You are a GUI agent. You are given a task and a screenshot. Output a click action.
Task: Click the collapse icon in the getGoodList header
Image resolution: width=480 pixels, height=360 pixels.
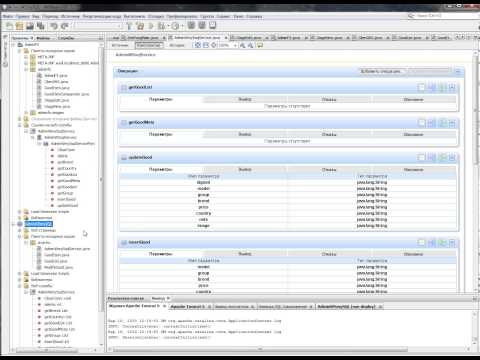pos(452,87)
